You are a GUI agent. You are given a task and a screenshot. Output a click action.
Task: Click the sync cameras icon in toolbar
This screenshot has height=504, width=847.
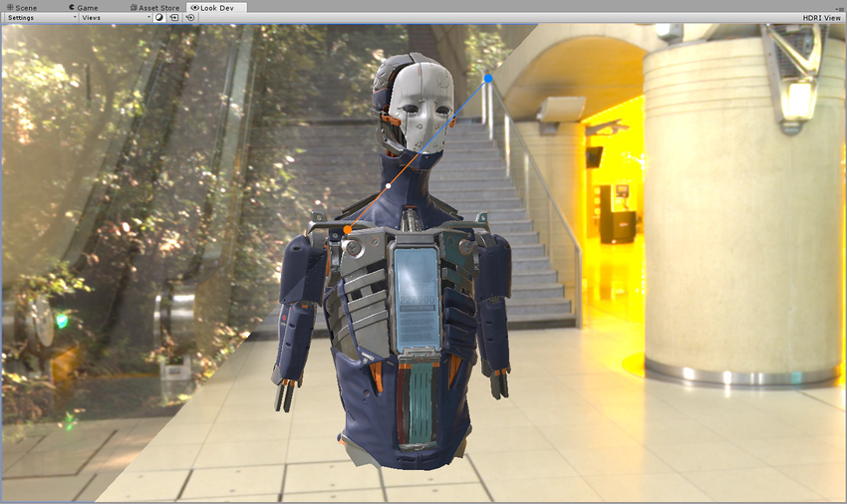(174, 18)
